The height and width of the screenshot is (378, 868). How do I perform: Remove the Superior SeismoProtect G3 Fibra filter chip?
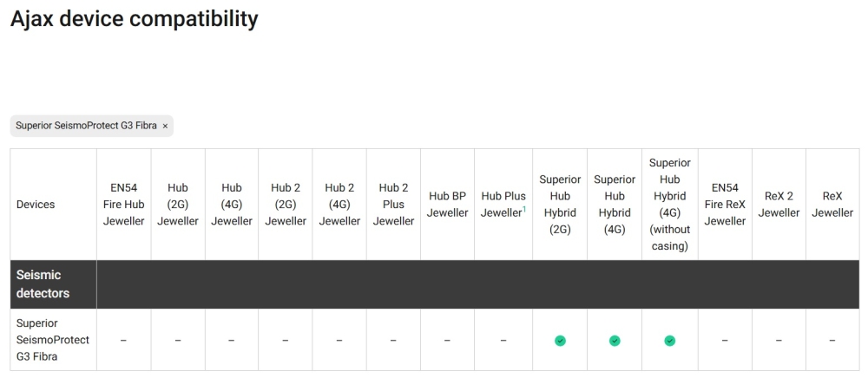[x=165, y=126]
